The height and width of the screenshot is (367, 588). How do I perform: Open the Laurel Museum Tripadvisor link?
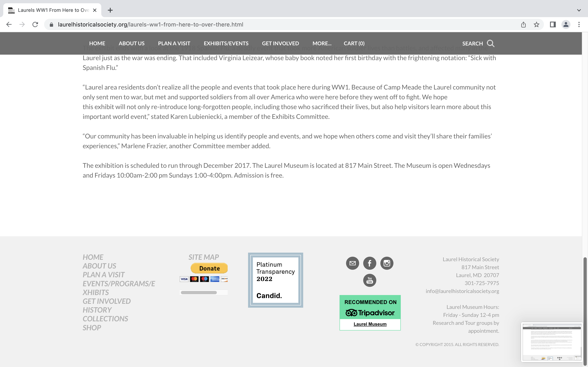tap(370, 324)
